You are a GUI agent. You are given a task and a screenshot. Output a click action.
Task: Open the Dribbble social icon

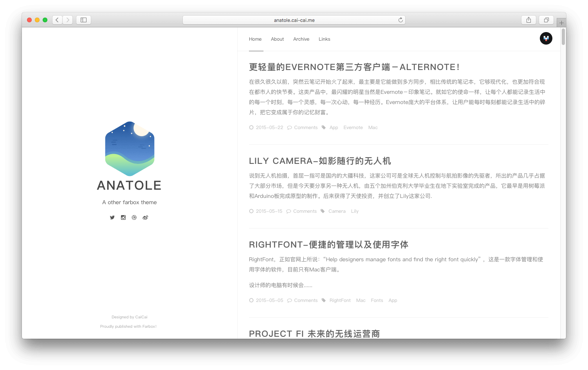pyautogui.click(x=134, y=217)
